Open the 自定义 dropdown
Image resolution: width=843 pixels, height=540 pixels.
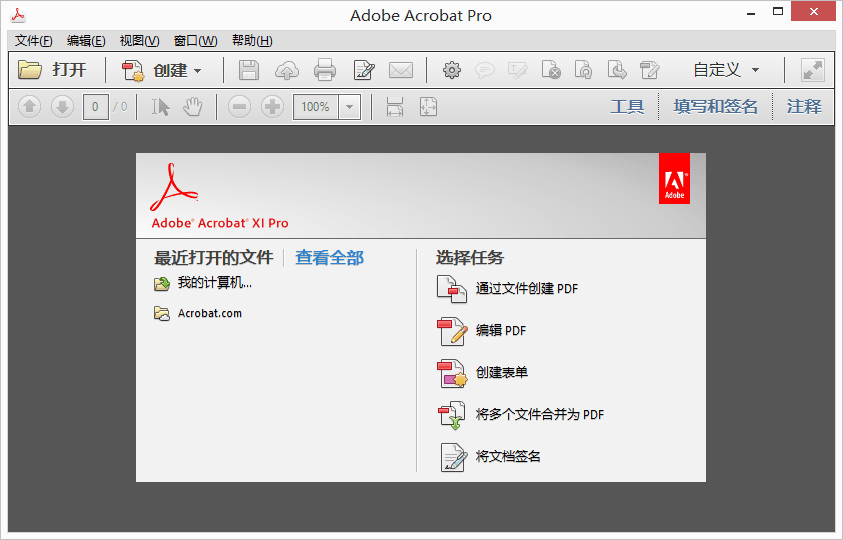[x=726, y=70]
